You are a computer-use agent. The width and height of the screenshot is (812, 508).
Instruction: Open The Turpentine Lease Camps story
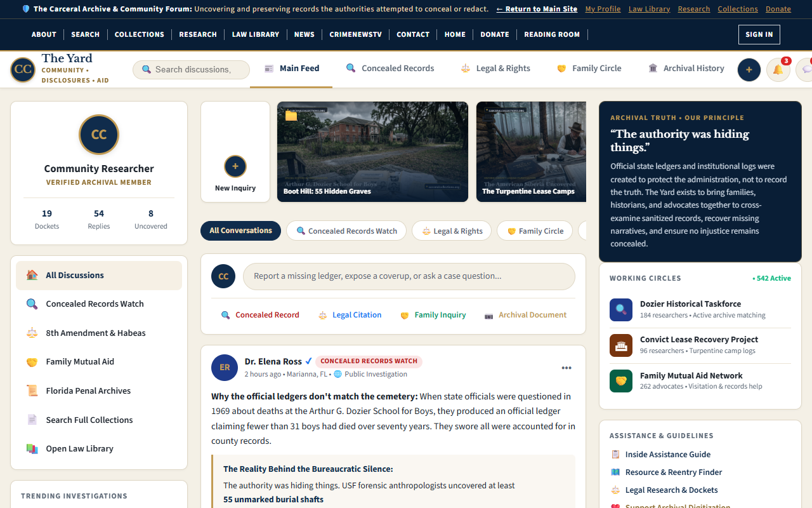pyautogui.click(x=532, y=152)
